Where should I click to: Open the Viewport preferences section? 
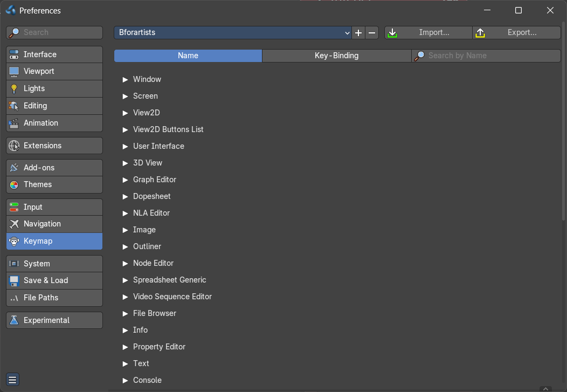54,71
